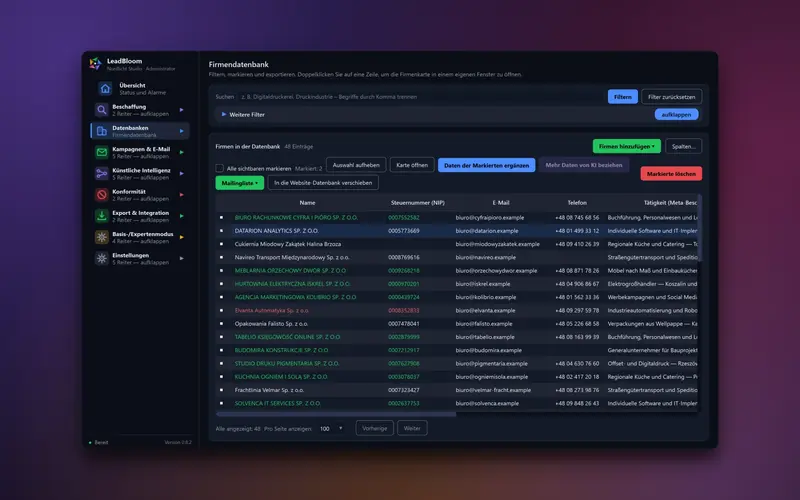Open the Künstliche Intelligenz icon

pyautogui.click(x=102, y=173)
